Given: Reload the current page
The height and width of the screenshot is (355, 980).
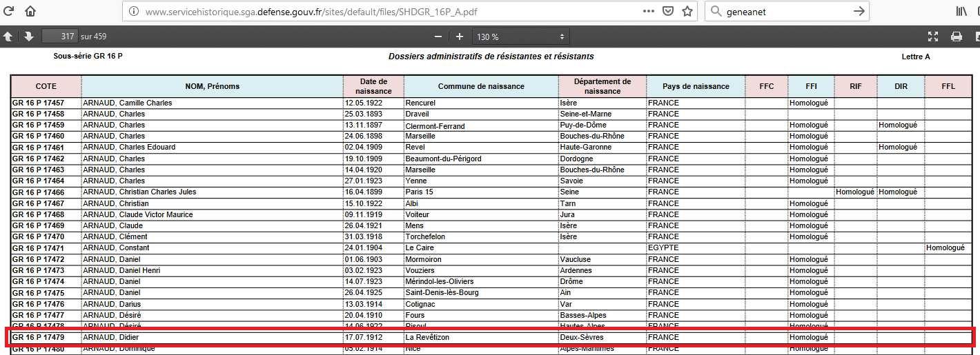Looking at the screenshot, I should coord(9,11).
